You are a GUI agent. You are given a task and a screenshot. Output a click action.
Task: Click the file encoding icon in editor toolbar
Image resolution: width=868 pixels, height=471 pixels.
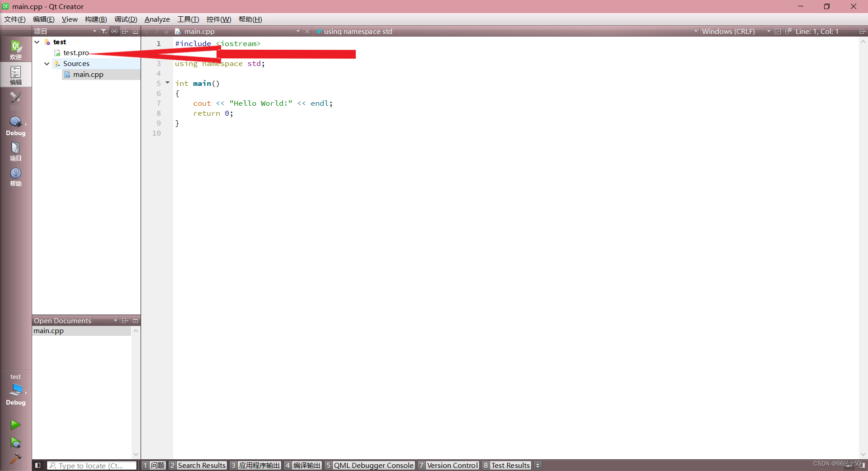[778, 31]
